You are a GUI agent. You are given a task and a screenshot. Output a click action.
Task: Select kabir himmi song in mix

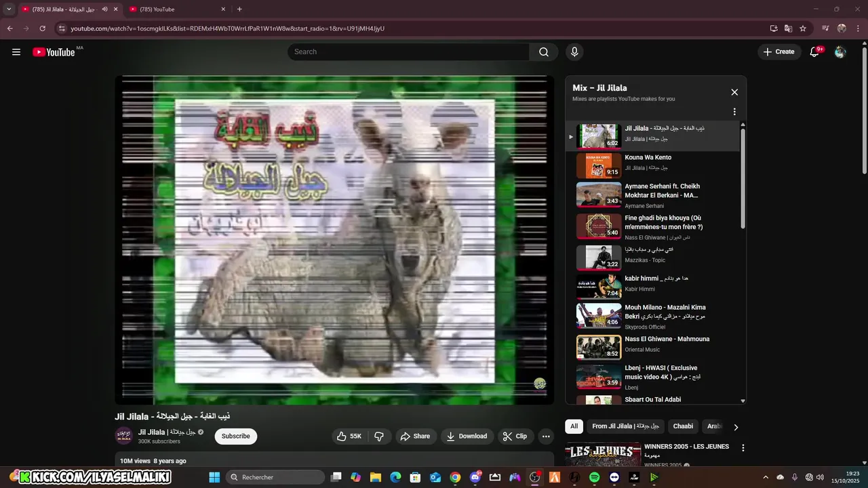652,287
